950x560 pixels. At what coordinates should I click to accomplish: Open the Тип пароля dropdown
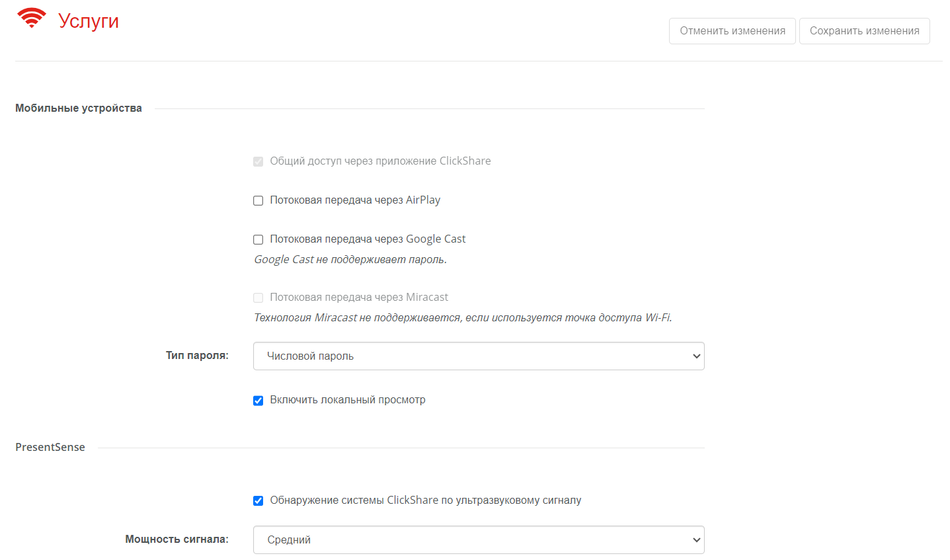click(479, 356)
